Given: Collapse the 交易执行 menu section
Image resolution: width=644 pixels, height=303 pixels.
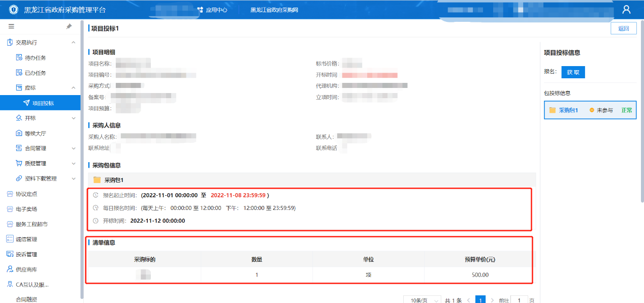Looking at the screenshot, I should (73, 43).
